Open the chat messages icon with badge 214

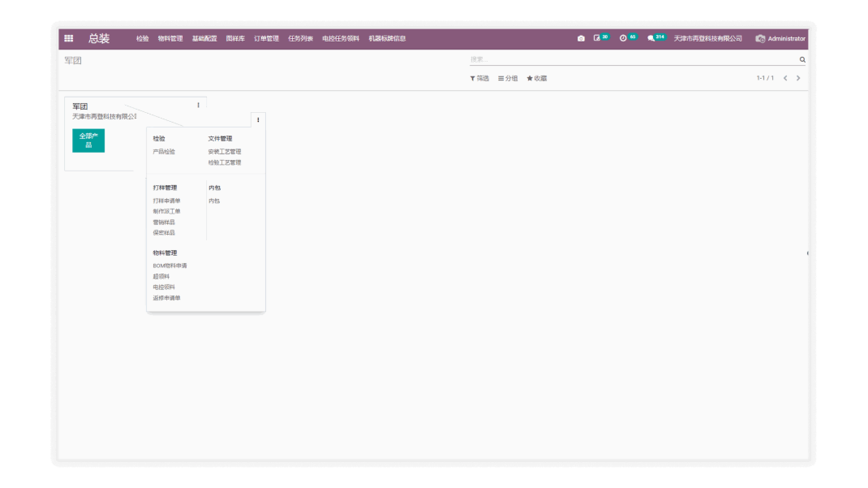[651, 38]
